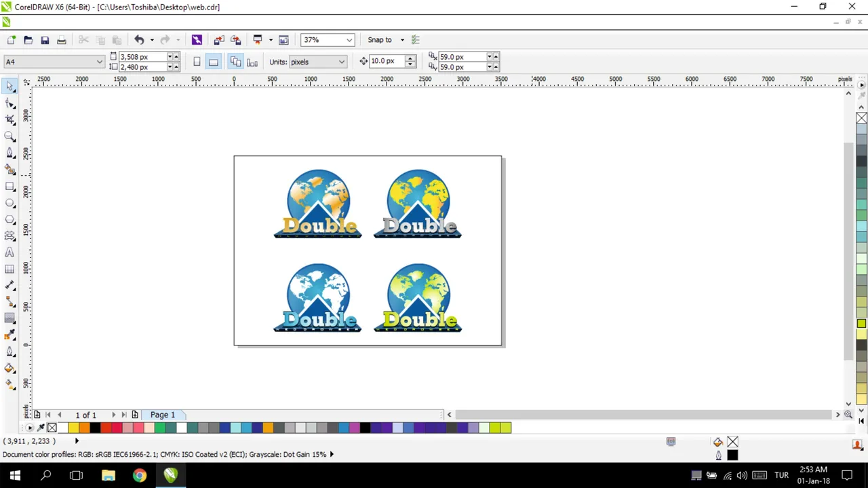Open the Page 1 tab
The height and width of the screenshot is (488, 868).
(x=163, y=415)
